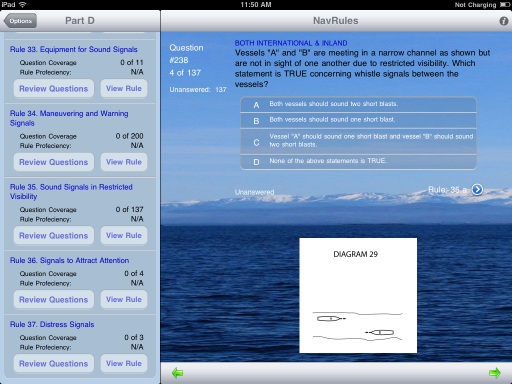The height and width of the screenshot is (384, 512).
Task: View Rule for Rule 36 Attract Attention
Action: [124, 299]
